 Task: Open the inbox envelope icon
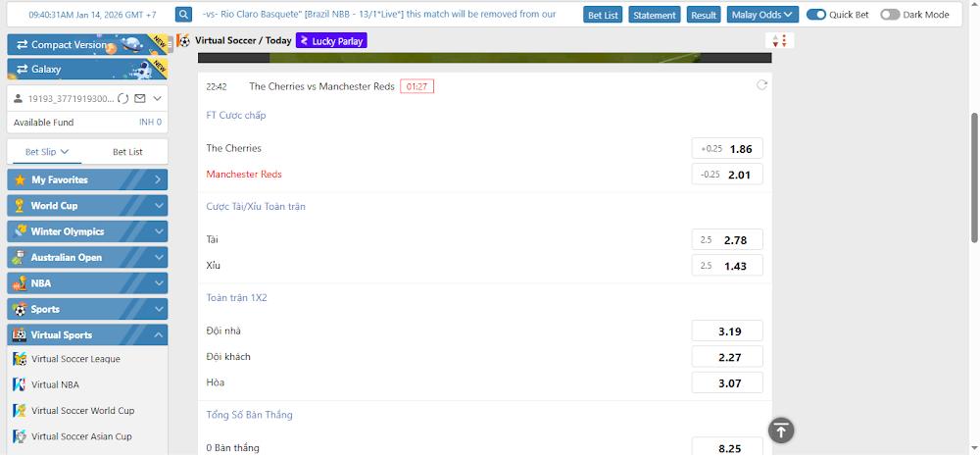coord(140,99)
